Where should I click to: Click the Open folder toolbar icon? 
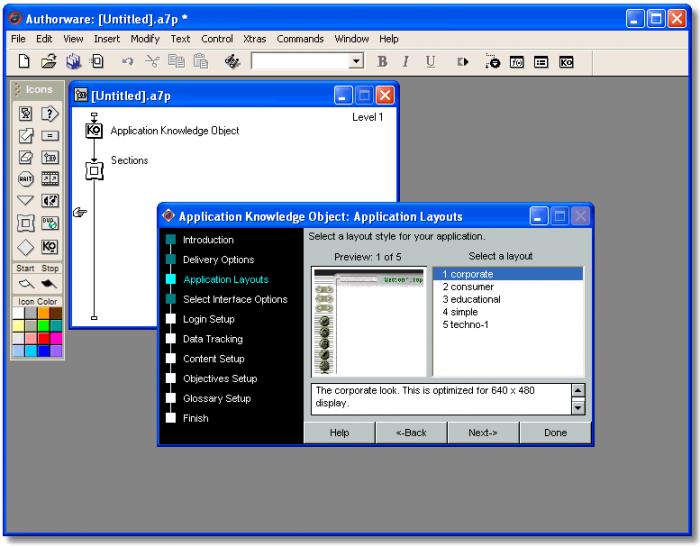49,62
